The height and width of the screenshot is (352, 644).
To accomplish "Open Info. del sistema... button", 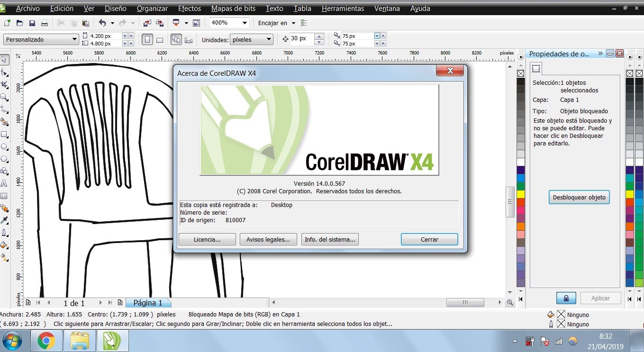I will (x=330, y=239).
